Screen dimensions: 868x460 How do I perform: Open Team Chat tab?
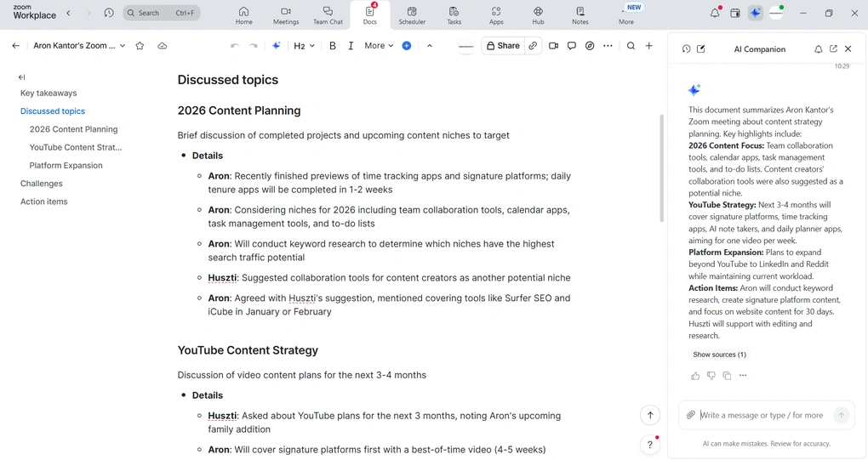(x=328, y=15)
